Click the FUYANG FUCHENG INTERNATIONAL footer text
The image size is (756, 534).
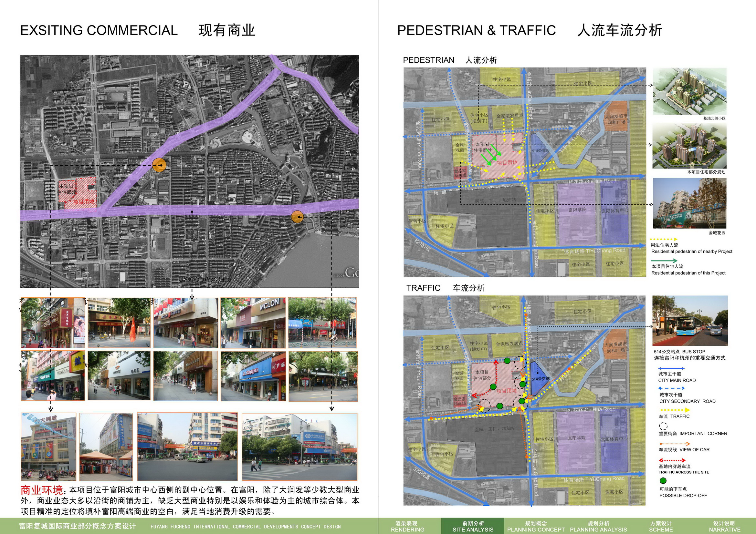point(246,527)
